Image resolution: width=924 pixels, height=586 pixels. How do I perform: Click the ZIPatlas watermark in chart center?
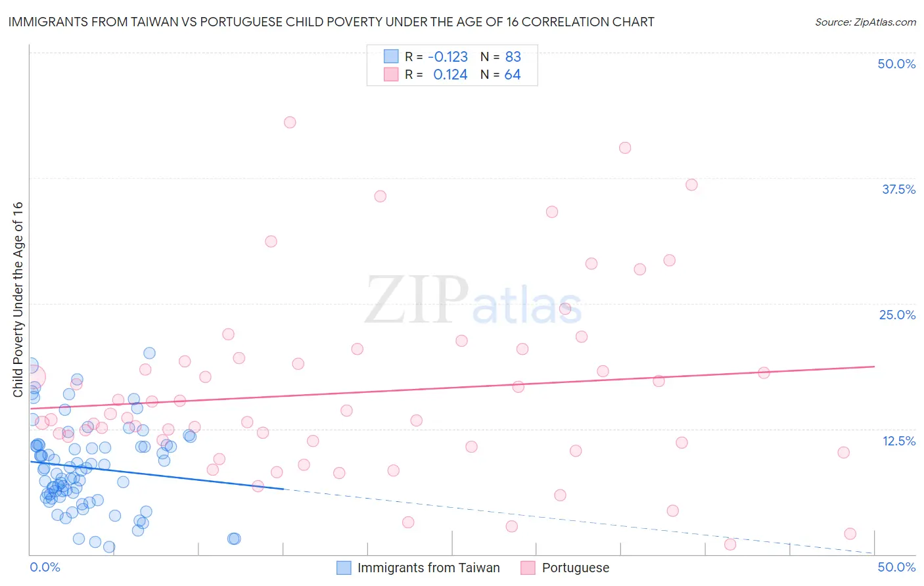tap(473, 300)
